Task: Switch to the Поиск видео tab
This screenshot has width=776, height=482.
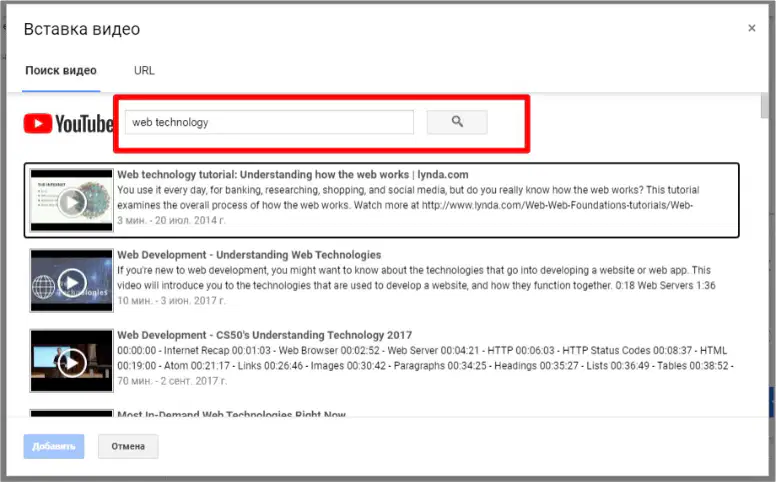Action: click(x=61, y=70)
